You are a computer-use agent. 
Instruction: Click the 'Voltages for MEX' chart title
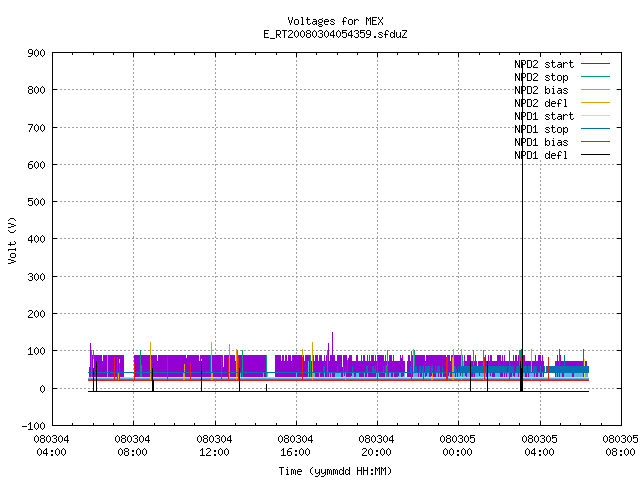(335, 21)
